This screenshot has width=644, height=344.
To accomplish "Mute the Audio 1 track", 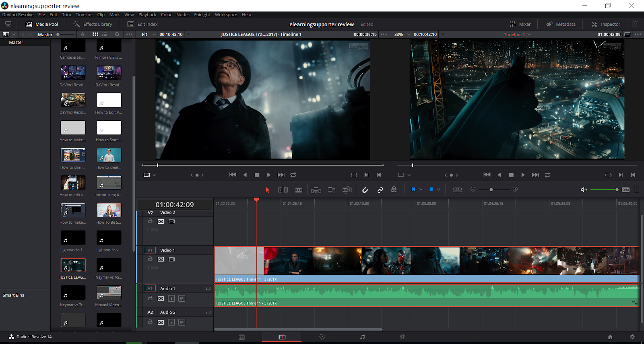I will pos(182,299).
